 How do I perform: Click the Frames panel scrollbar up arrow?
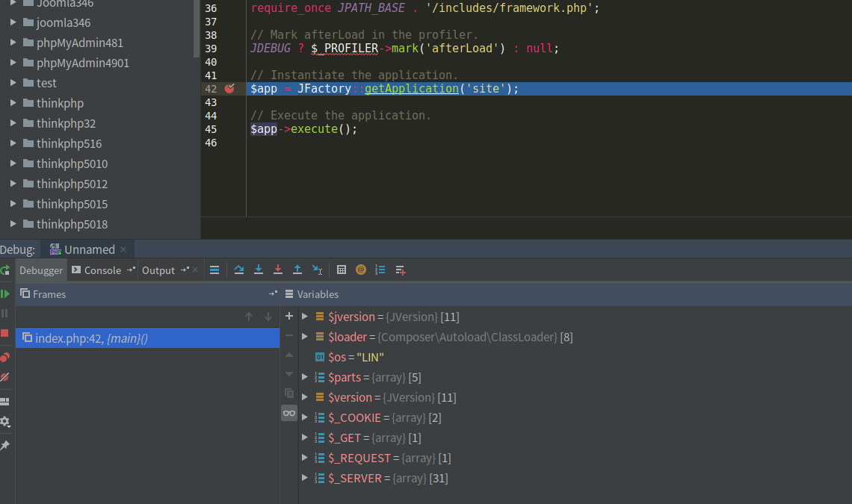250,316
